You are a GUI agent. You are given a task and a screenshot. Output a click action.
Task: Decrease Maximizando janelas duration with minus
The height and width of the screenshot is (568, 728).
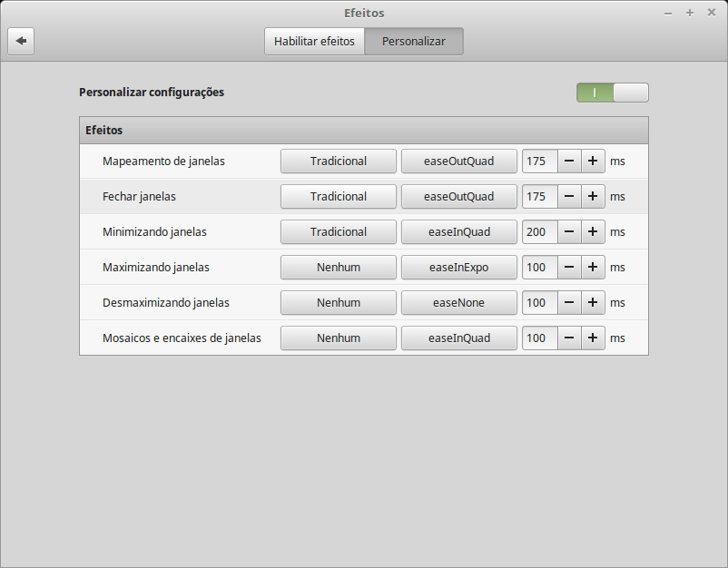[569, 267]
